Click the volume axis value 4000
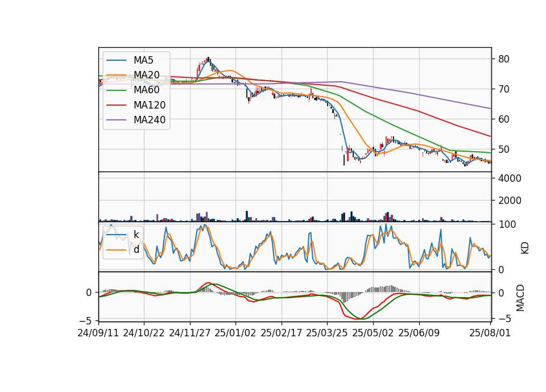The width and height of the screenshot is (546, 392). point(510,178)
